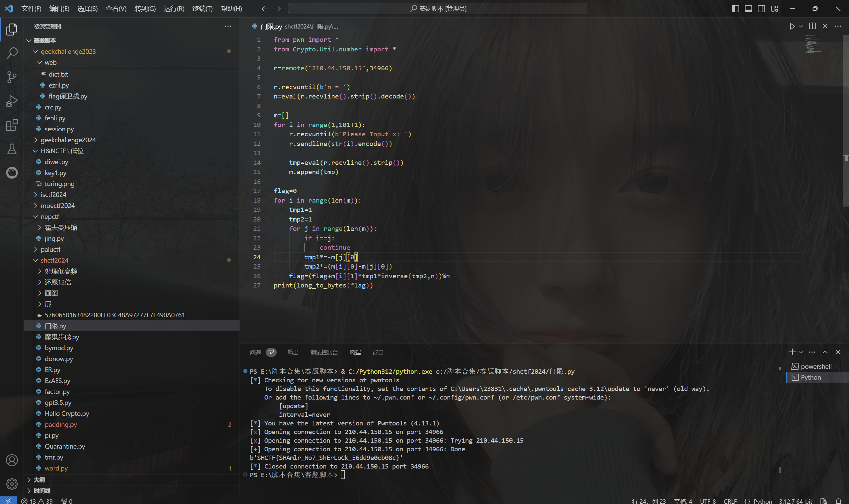
Task: Click the code minimap preview
Action: (813, 43)
